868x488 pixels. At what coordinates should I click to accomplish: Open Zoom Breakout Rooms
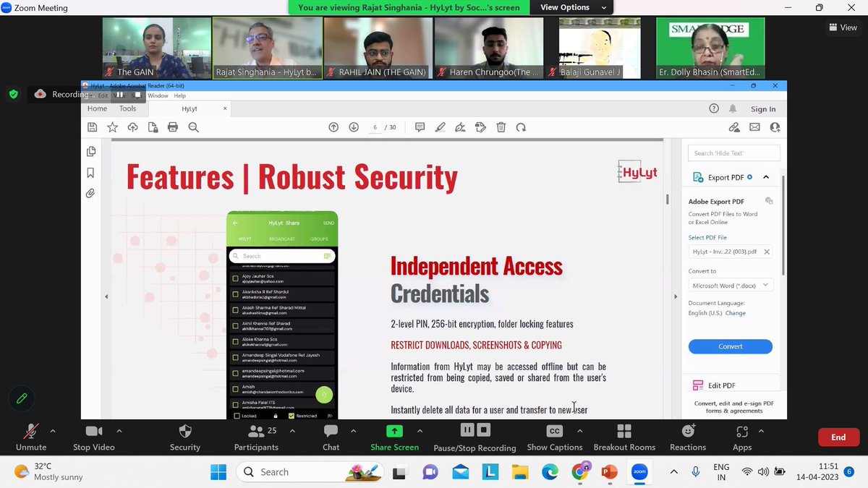[x=624, y=437]
